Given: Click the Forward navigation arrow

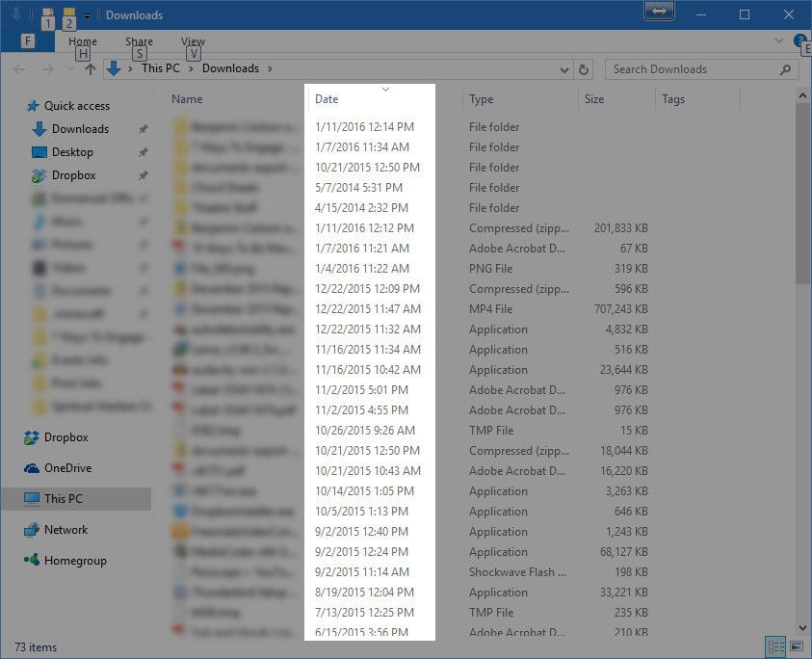Looking at the screenshot, I should pos(47,69).
